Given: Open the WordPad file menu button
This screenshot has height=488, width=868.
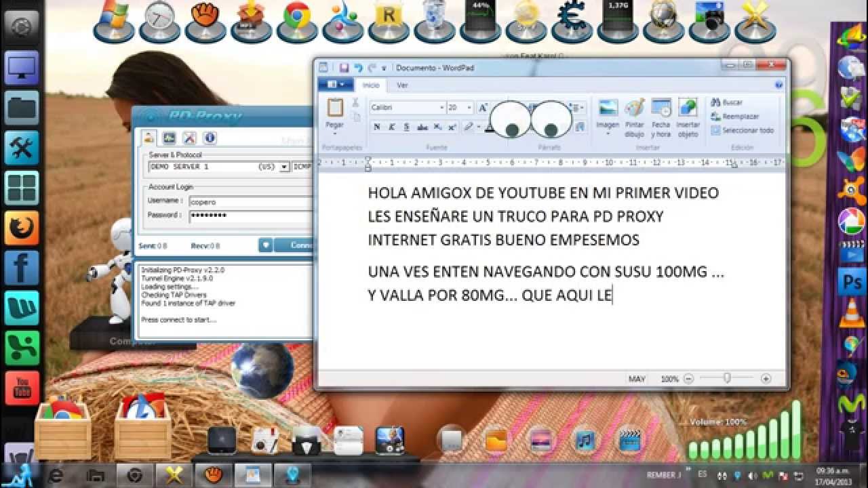Looking at the screenshot, I should tap(336, 85).
